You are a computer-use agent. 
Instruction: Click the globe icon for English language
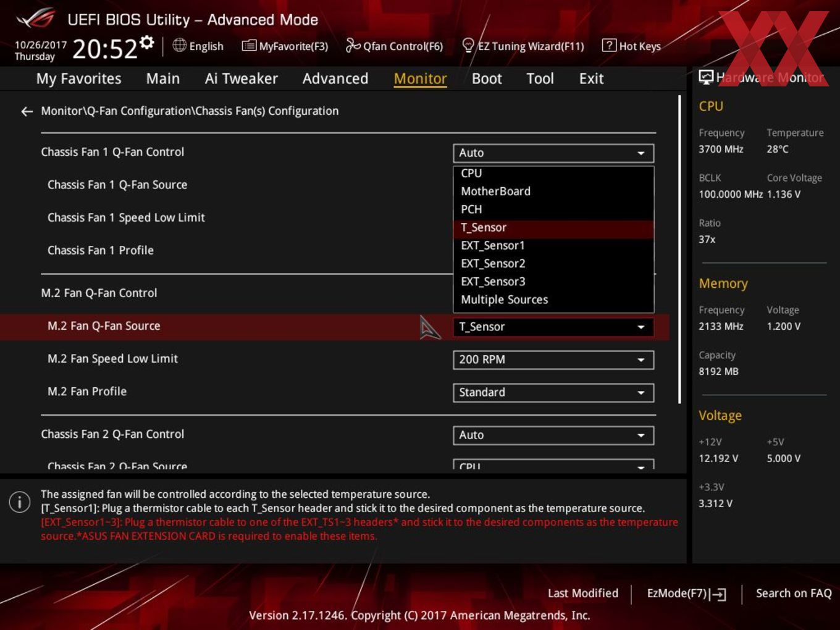179,45
